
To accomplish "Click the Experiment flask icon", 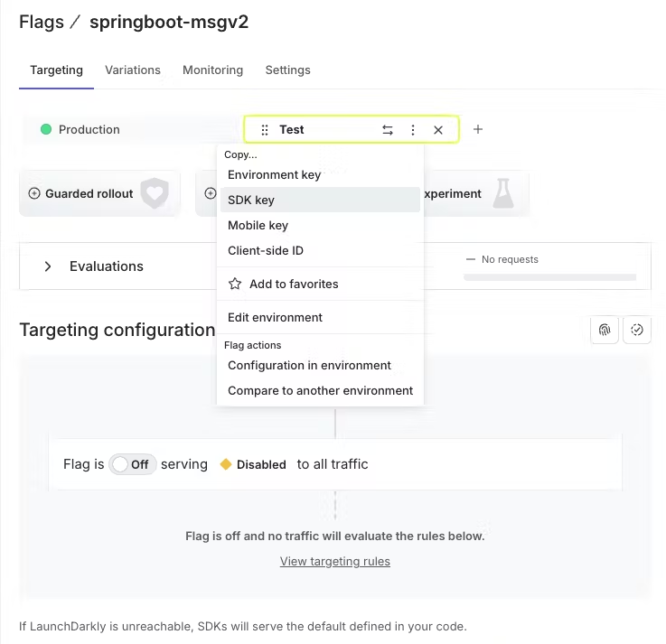I will (503, 193).
